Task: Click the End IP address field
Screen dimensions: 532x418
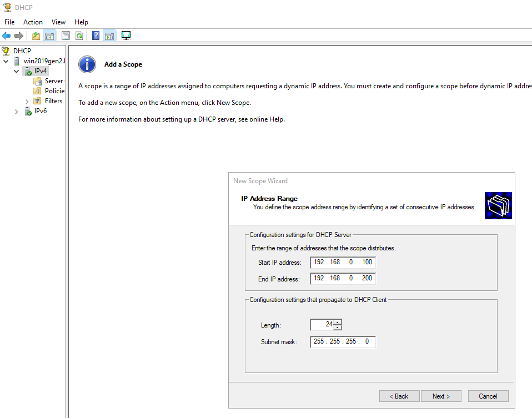Action: 343,279
